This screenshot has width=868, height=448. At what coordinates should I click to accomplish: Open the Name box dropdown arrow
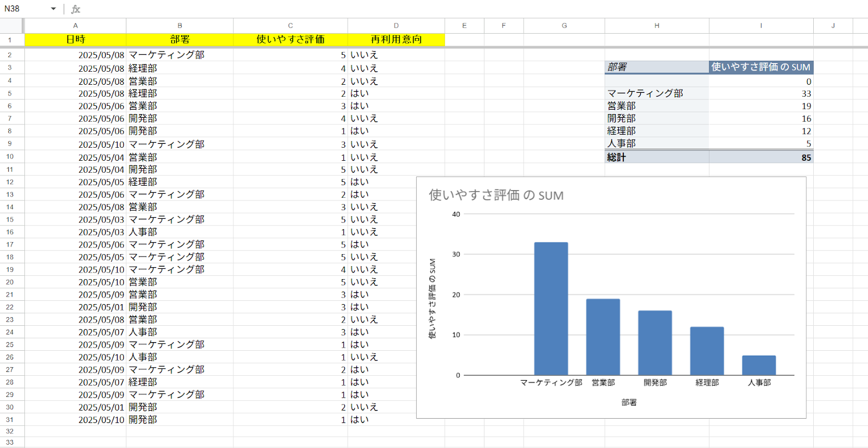[x=53, y=9]
